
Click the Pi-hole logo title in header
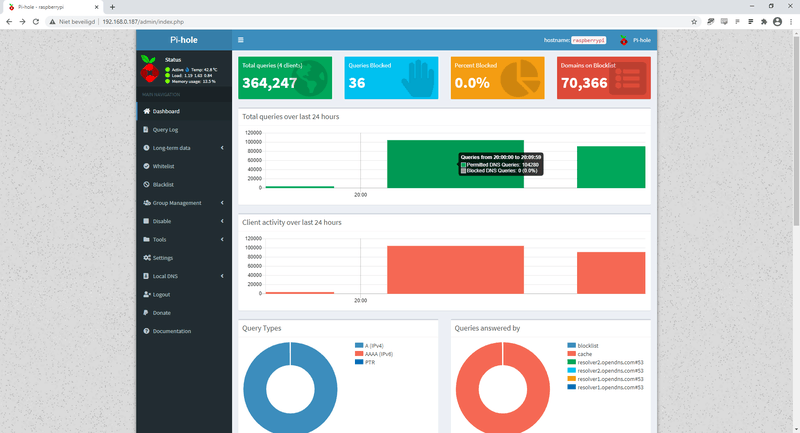pos(184,40)
